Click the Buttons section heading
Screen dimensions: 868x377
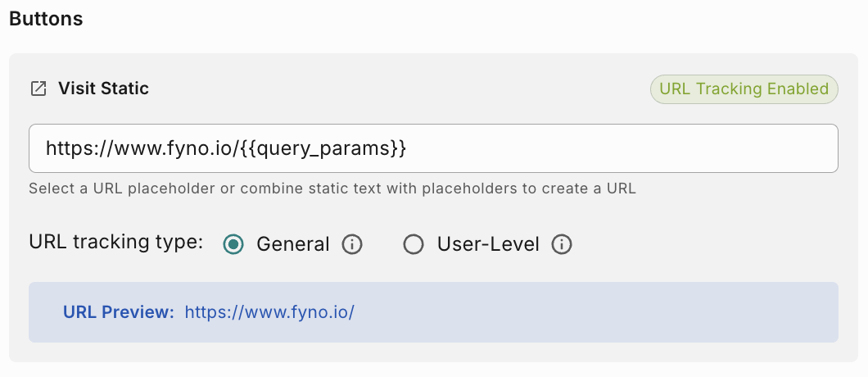46,19
